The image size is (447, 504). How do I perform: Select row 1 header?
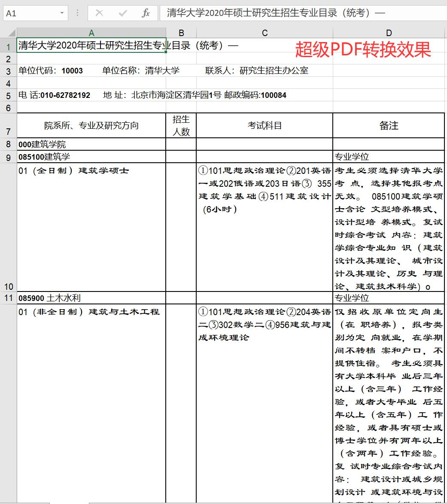point(8,46)
